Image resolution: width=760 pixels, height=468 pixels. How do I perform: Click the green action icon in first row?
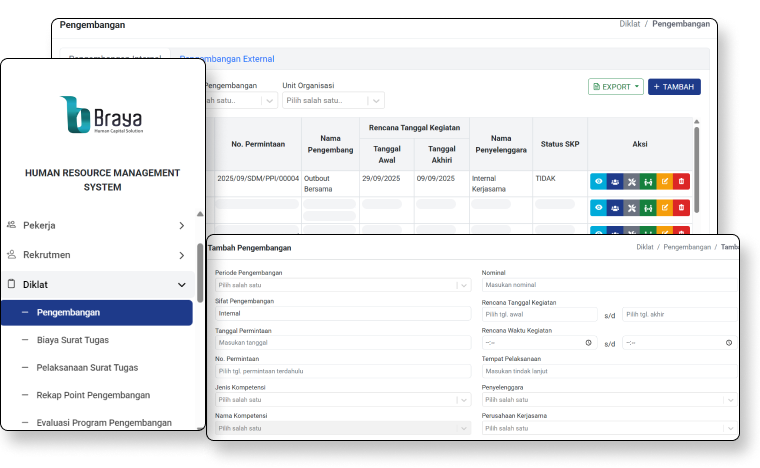[x=648, y=181]
